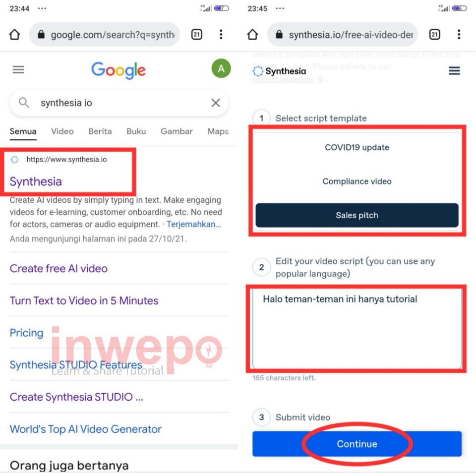476x476 pixels.
Task: Clear the synthesia io search text
Action: (216, 103)
